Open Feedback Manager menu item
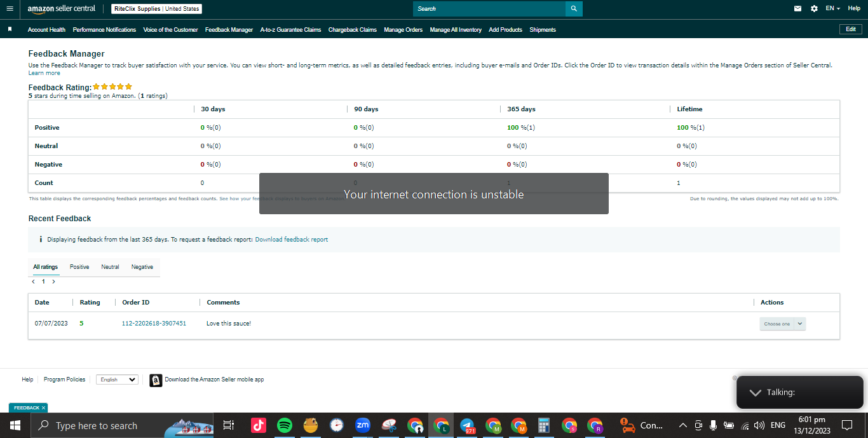Image resolution: width=868 pixels, height=438 pixels. pyautogui.click(x=229, y=30)
